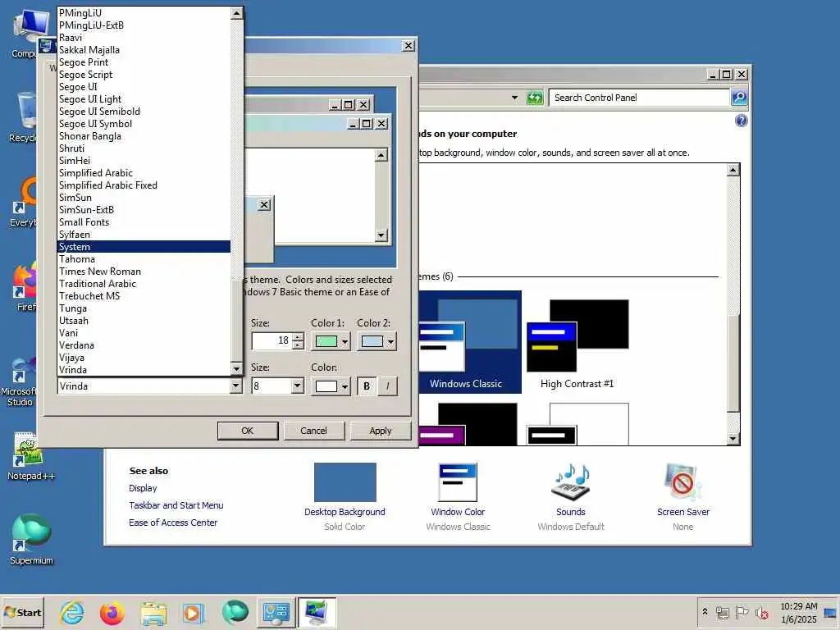This screenshot has width=840, height=630.
Task: Show hidden tray icons arrow
Action: click(x=705, y=611)
